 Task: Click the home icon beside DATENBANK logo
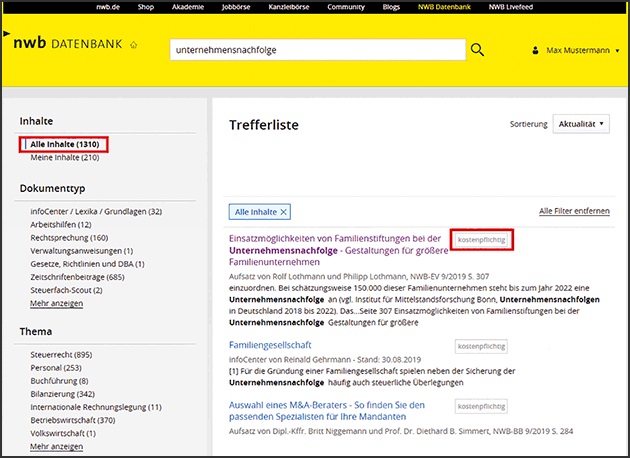134,46
